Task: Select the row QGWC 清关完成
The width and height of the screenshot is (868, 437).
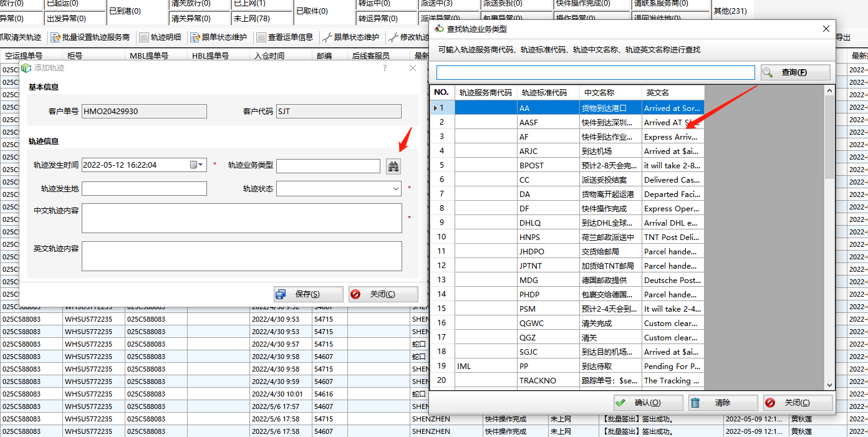Action: tap(567, 323)
